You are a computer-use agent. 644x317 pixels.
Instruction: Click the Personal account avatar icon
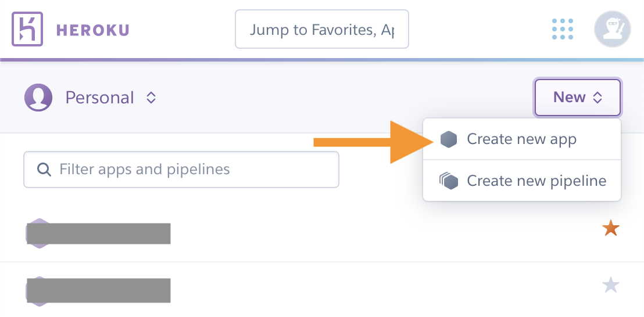38,98
